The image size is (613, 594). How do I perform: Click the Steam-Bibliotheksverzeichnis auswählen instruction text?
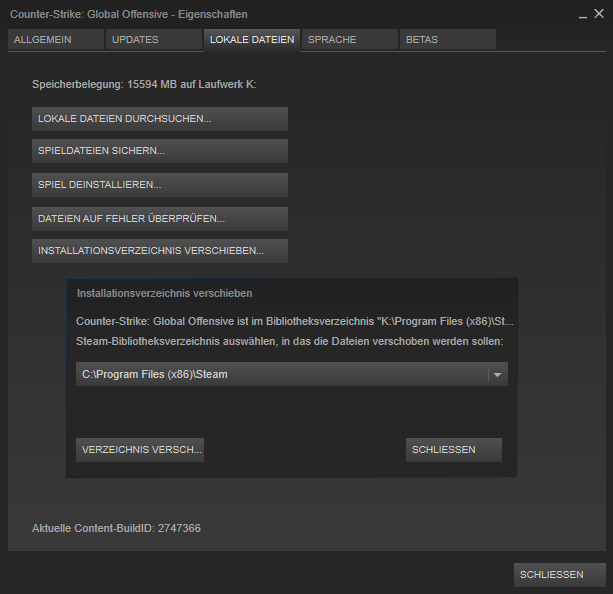pos(289,341)
